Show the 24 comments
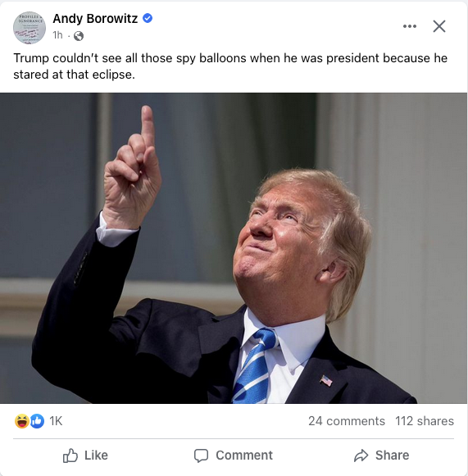This screenshot has width=468, height=476. pyautogui.click(x=347, y=421)
